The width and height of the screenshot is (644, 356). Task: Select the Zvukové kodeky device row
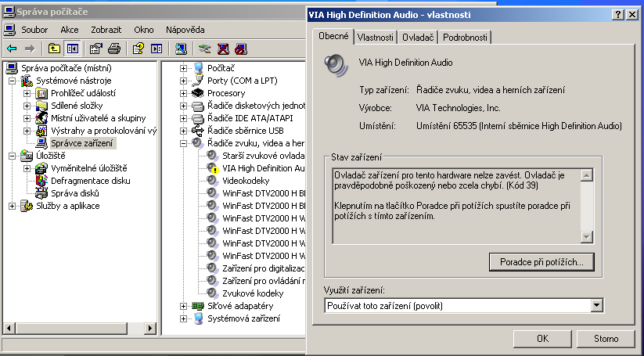point(253,293)
